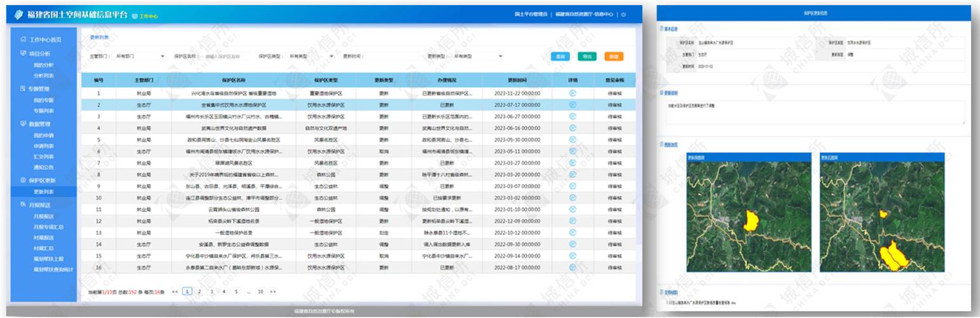Click the << previous-page pagination arrow
980x318 pixels.
(x=175, y=291)
